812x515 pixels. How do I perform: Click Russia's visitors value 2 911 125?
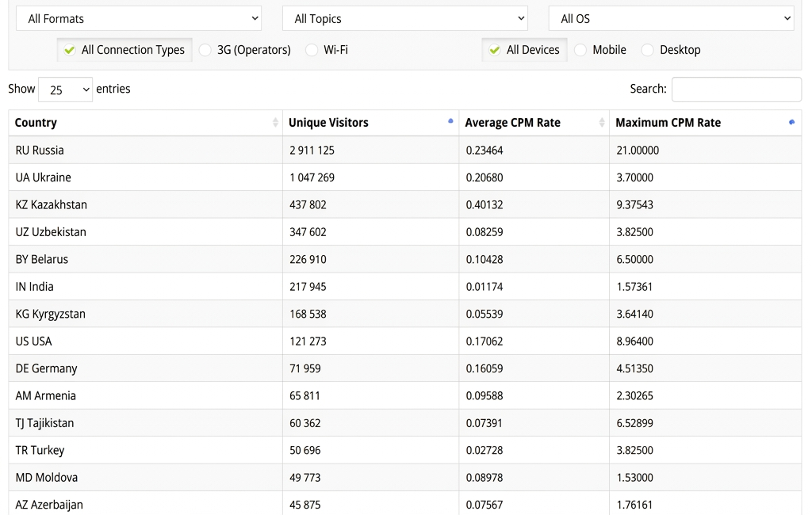[312, 150]
